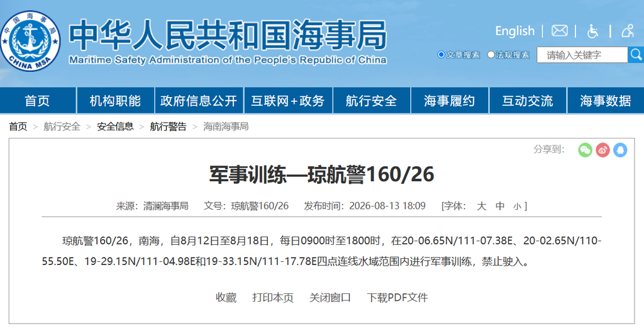Click the 收藏 link
The image size is (644, 328).
226,298
